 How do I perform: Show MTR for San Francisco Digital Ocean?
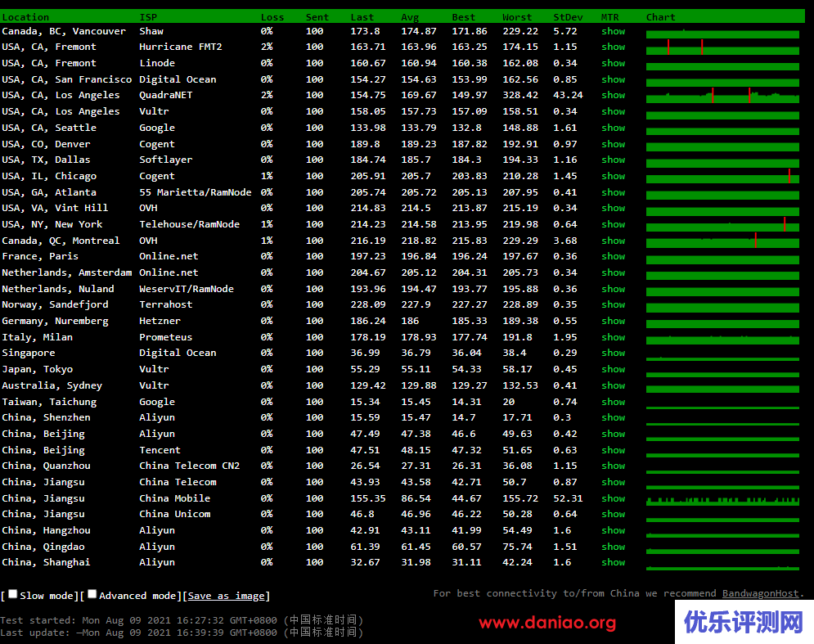coord(613,79)
